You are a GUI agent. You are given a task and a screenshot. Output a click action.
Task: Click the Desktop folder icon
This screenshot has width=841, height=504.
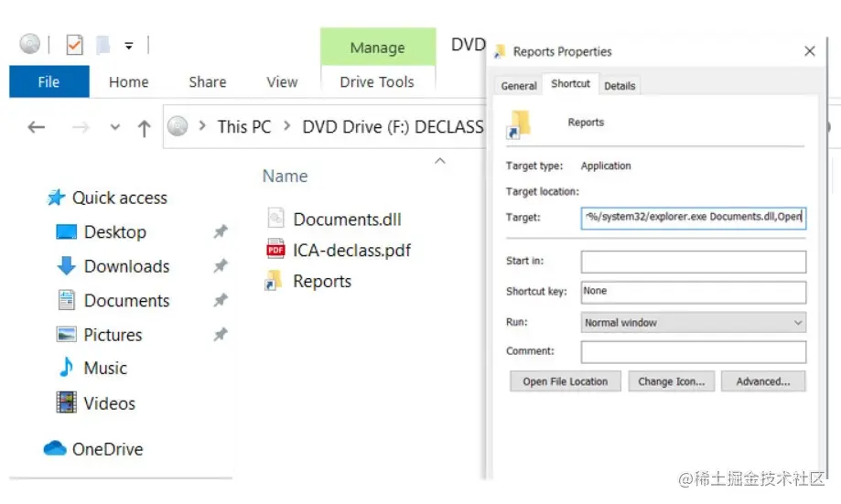[x=67, y=232]
